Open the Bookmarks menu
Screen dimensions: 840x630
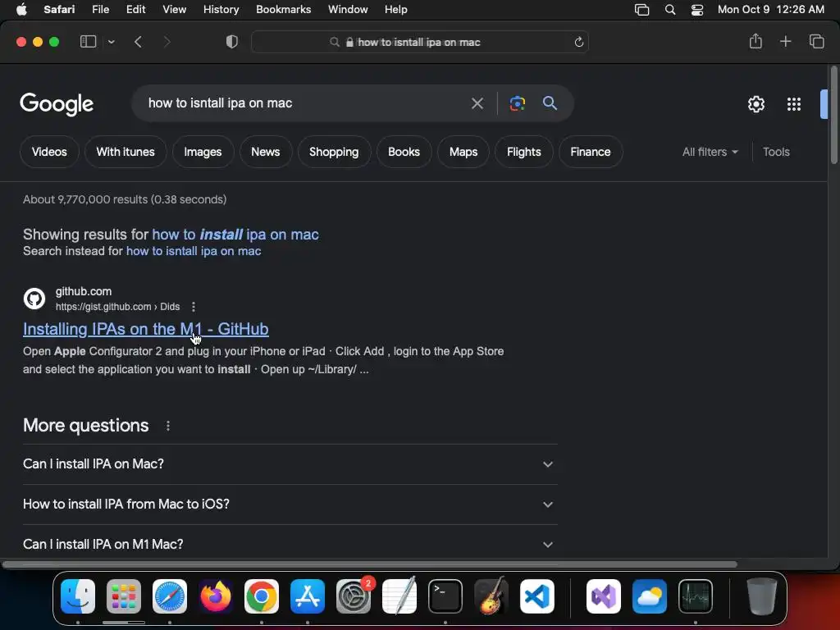pyautogui.click(x=283, y=10)
